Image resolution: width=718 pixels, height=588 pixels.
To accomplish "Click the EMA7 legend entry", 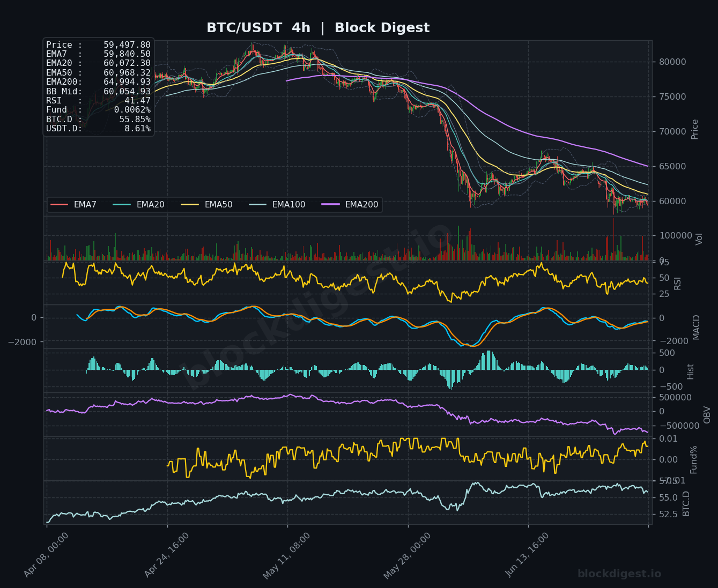I will [73, 205].
